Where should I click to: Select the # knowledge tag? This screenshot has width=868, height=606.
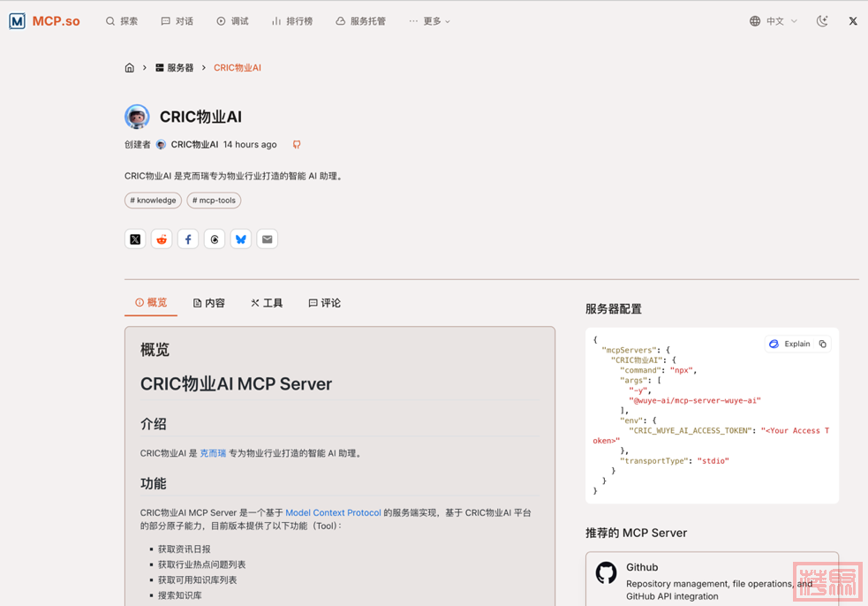point(153,201)
